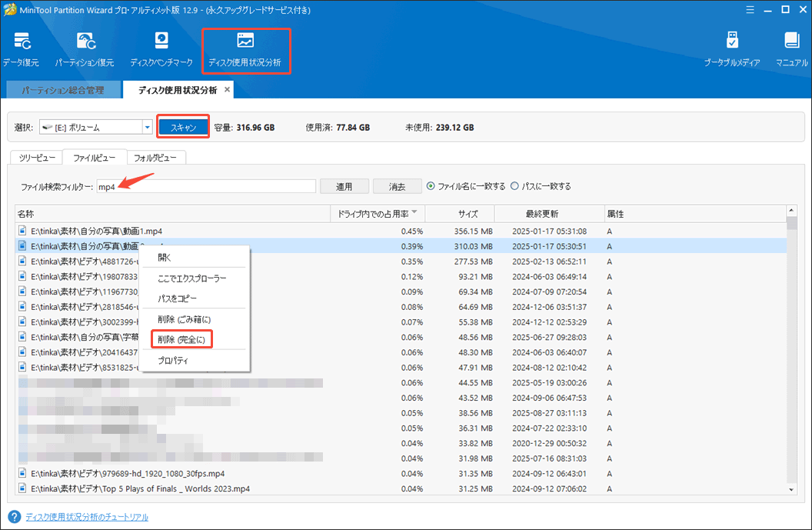Click the 277.53 MB size cell

click(474, 261)
